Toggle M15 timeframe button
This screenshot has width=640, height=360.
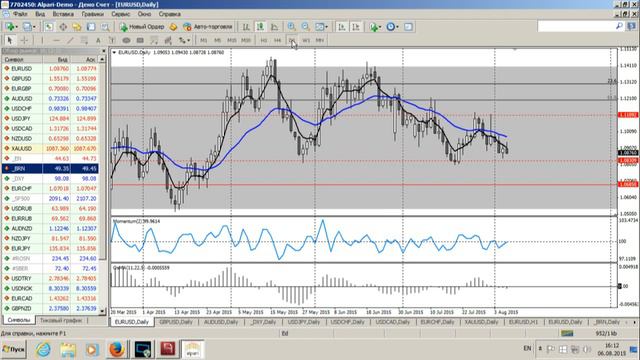[x=231, y=40]
